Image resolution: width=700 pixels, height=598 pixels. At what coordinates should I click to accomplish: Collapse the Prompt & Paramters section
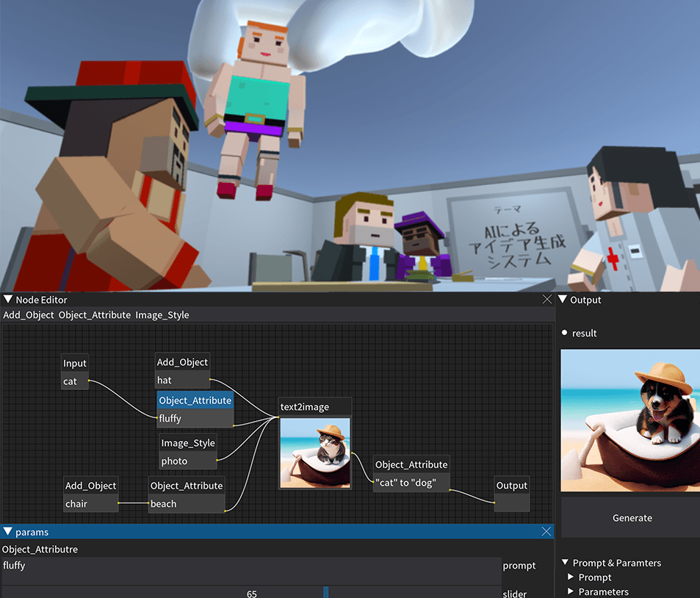[x=566, y=563]
